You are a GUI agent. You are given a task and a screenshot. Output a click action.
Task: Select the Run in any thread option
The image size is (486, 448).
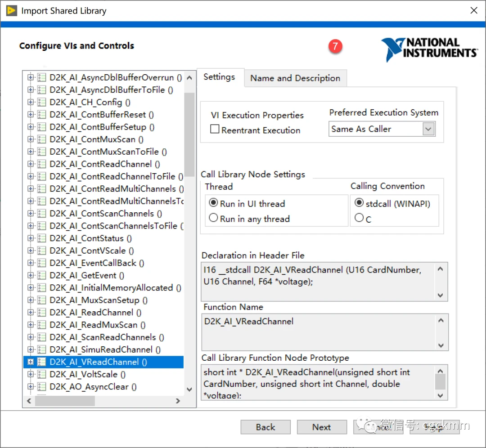(x=214, y=219)
